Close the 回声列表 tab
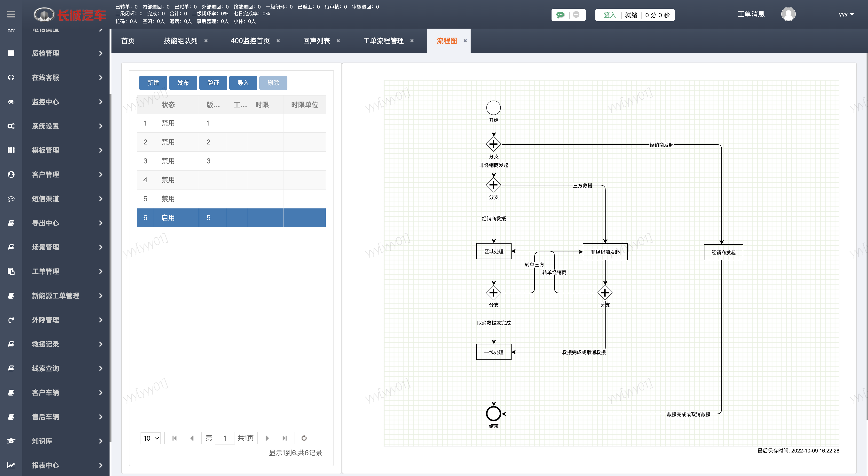Viewport: 868px width, 476px height. (338, 41)
